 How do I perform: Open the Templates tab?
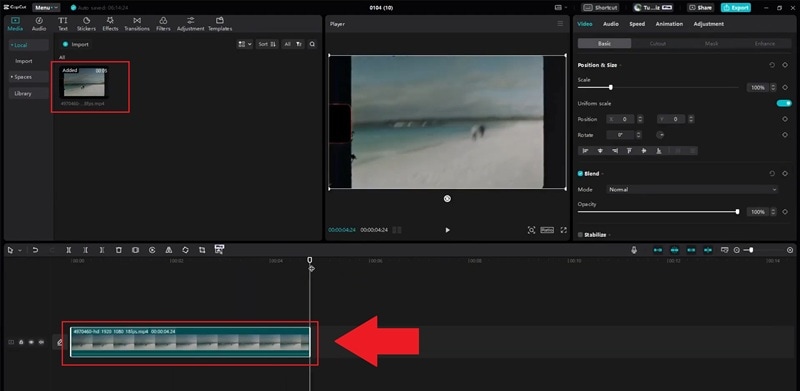[220, 24]
